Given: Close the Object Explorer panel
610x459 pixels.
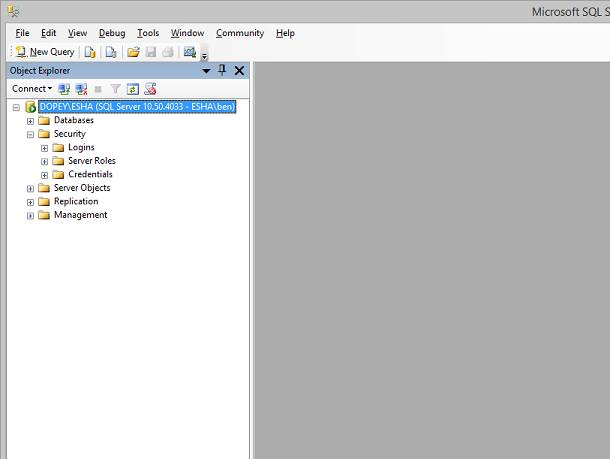Looking at the screenshot, I should click(239, 70).
